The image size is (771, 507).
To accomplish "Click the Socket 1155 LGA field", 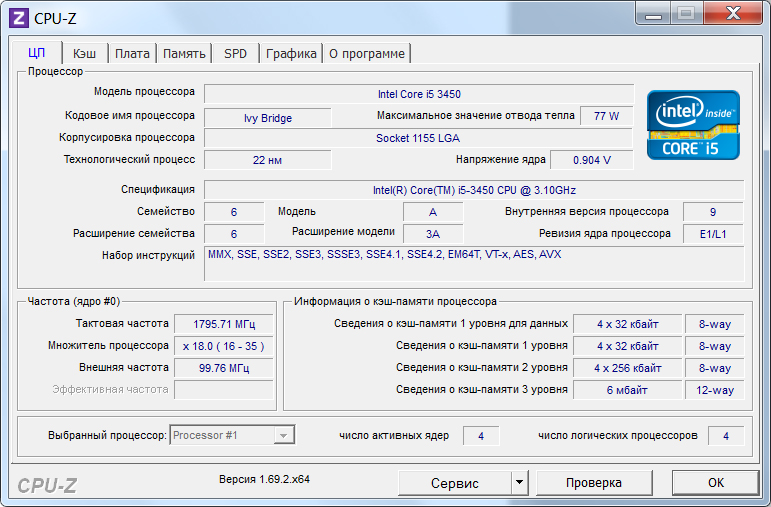I will pyautogui.click(x=418, y=138).
